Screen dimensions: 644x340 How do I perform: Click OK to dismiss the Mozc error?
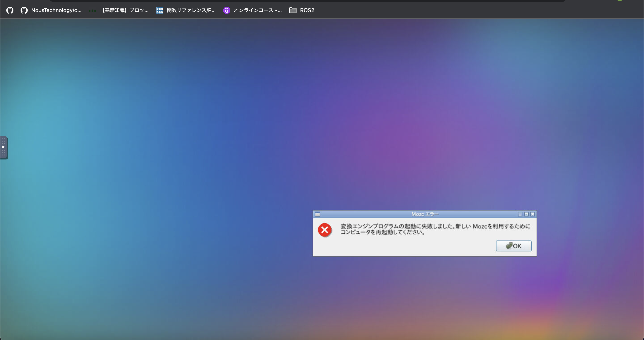pyautogui.click(x=513, y=246)
